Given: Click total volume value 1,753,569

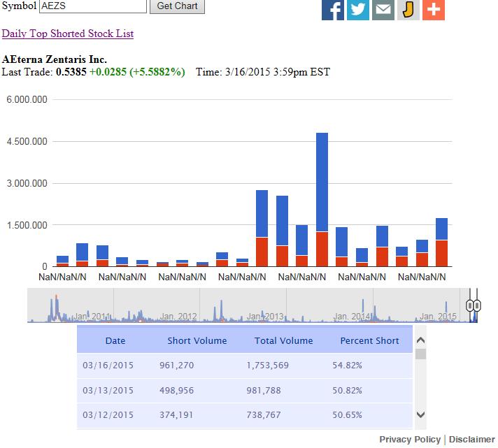Looking at the screenshot, I should pyautogui.click(x=268, y=366).
